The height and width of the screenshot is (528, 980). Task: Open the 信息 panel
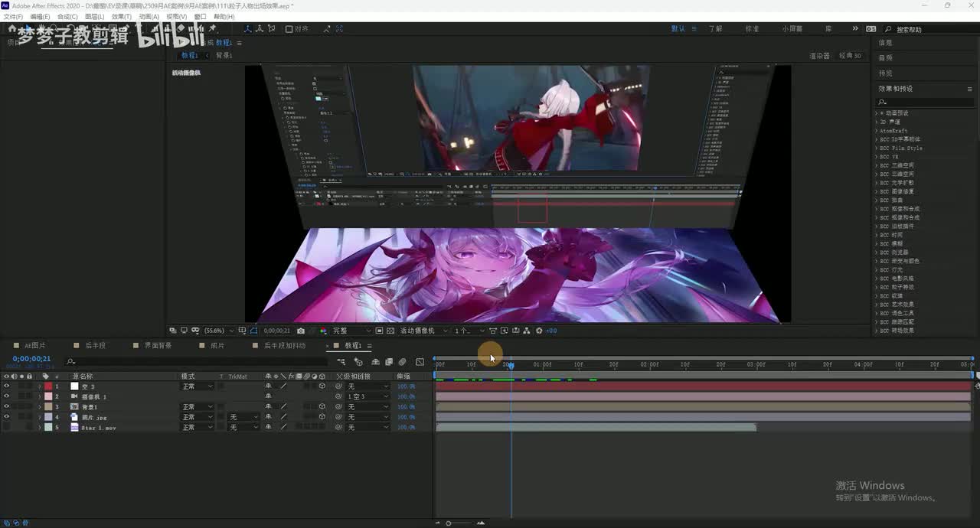(885, 43)
